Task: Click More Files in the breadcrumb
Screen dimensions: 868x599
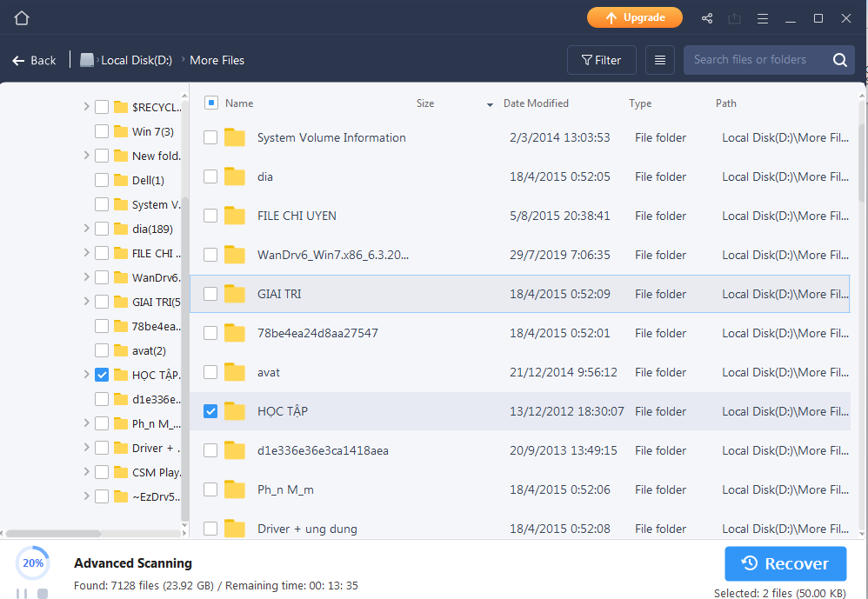Action: [217, 60]
